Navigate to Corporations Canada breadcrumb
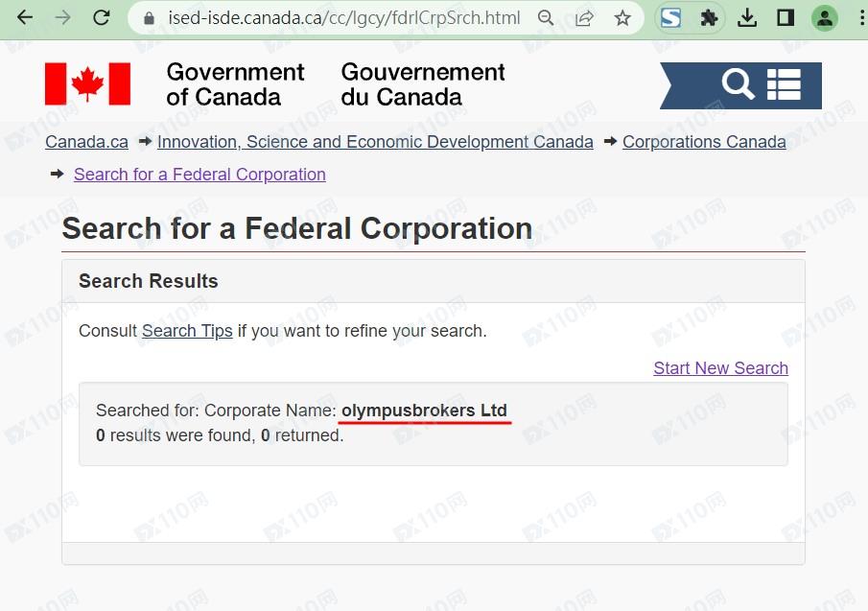This screenshot has height=611, width=868. pyautogui.click(x=704, y=142)
